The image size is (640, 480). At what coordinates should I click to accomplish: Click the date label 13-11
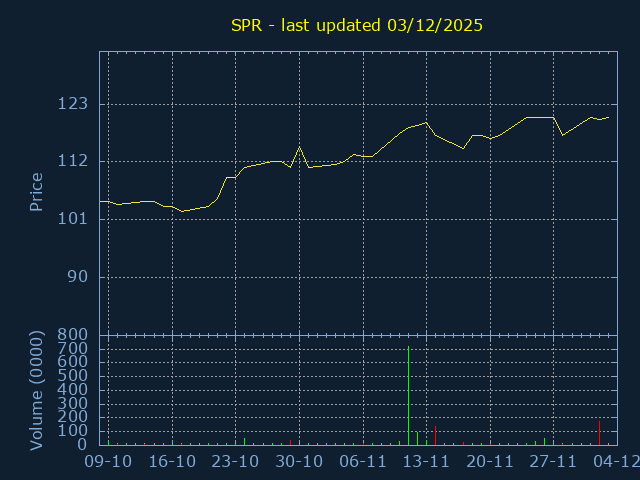click(426, 462)
